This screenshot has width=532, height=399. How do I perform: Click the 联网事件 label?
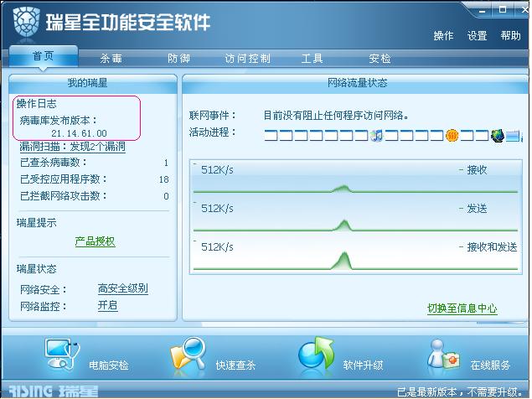click(213, 116)
